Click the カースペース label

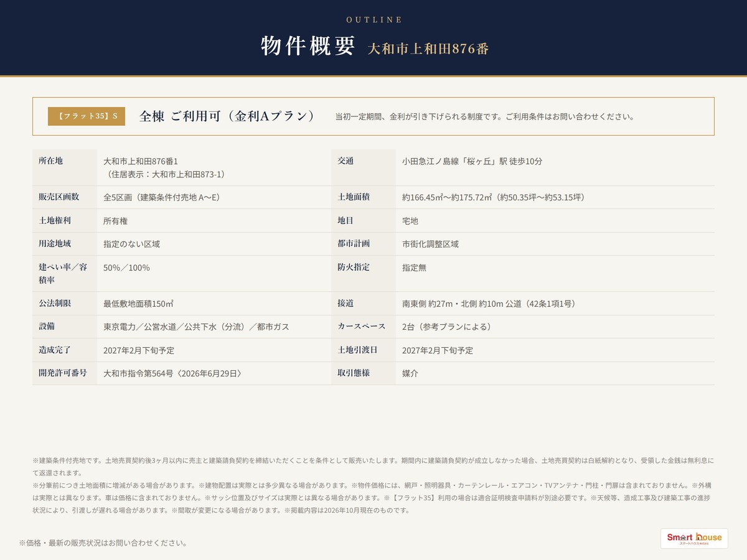(x=362, y=327)
